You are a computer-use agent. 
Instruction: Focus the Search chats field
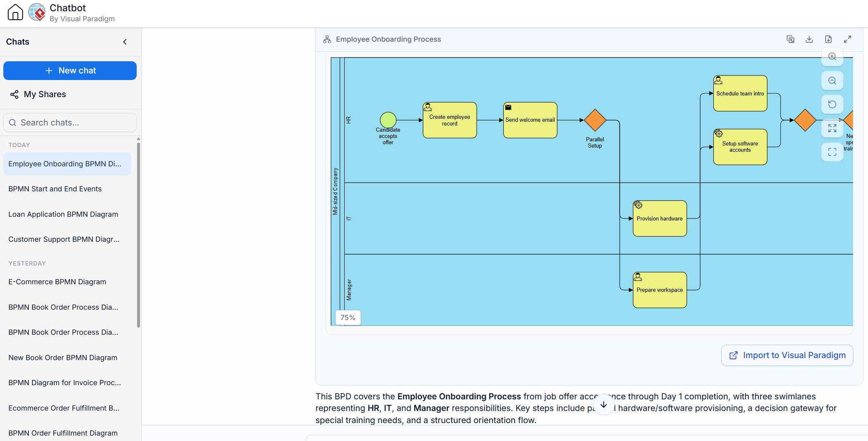[x=70, y=123]
